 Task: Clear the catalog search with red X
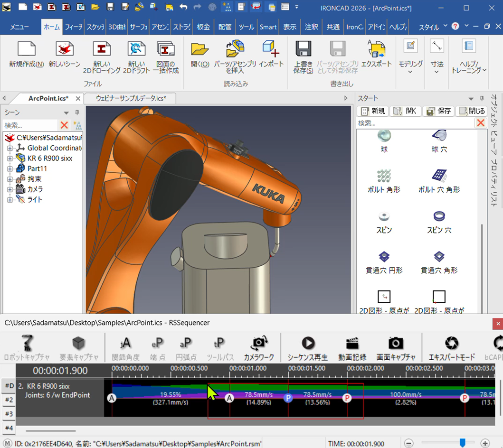(481, 123)
